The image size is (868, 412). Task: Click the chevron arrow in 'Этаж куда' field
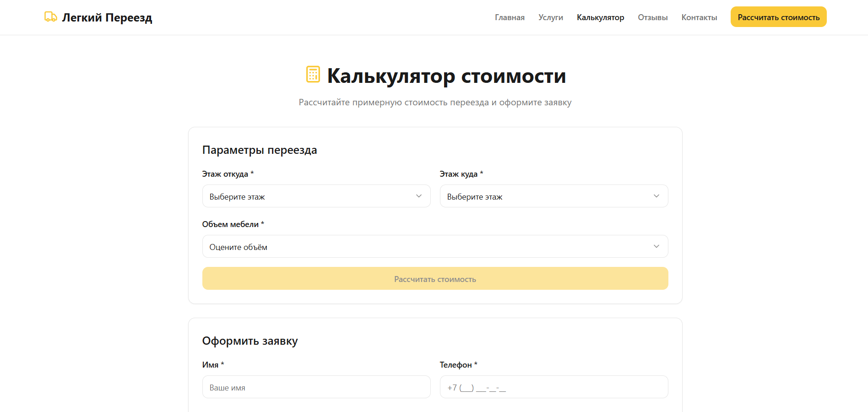[656, 196]
